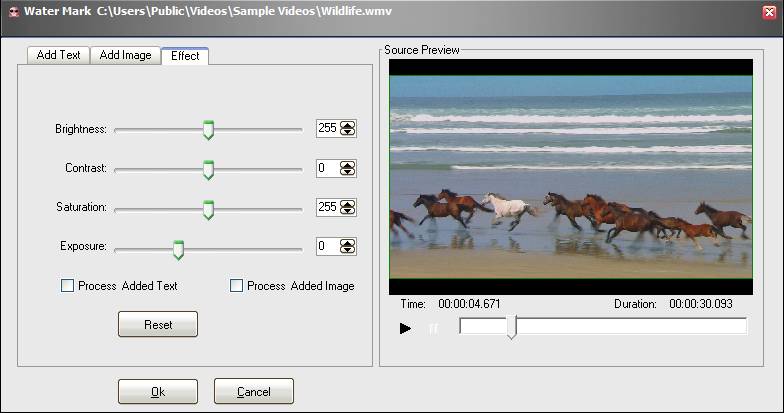
Task: Click the Exposure slider thumb
Action: [178, 250]
